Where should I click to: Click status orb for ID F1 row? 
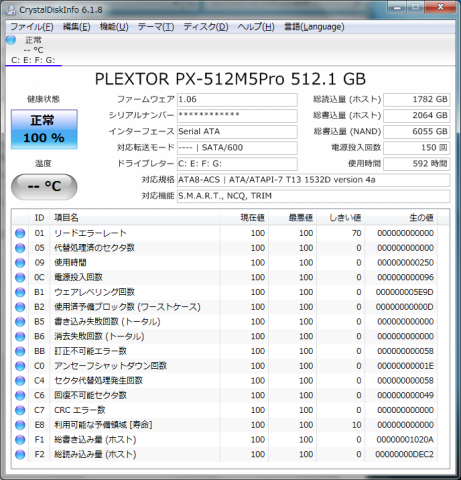[x=20, y=440]
